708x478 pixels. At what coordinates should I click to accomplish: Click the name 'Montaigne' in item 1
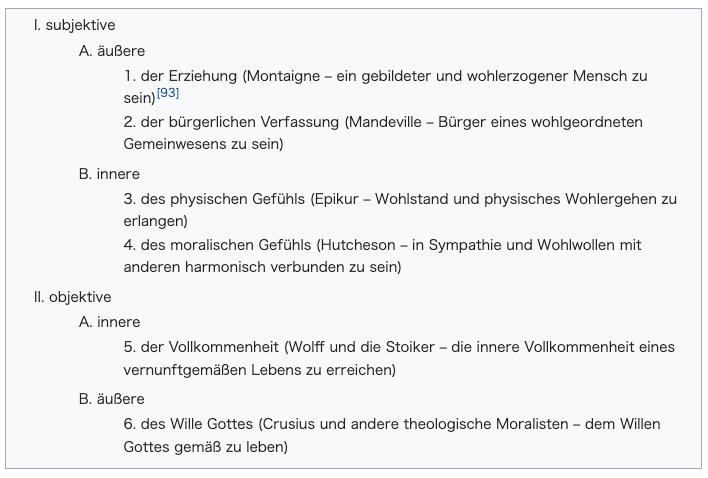(284, 76)
